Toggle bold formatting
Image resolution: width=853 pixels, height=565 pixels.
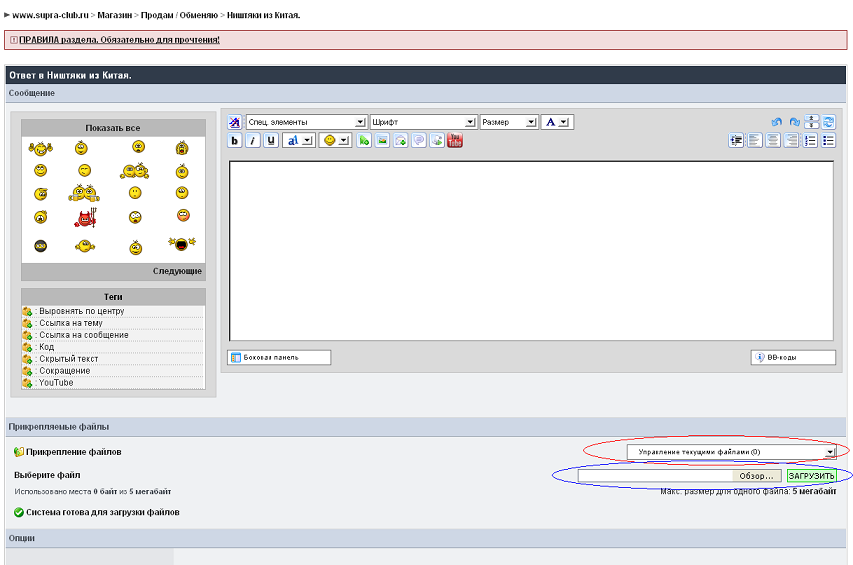(x=235, y=141)
